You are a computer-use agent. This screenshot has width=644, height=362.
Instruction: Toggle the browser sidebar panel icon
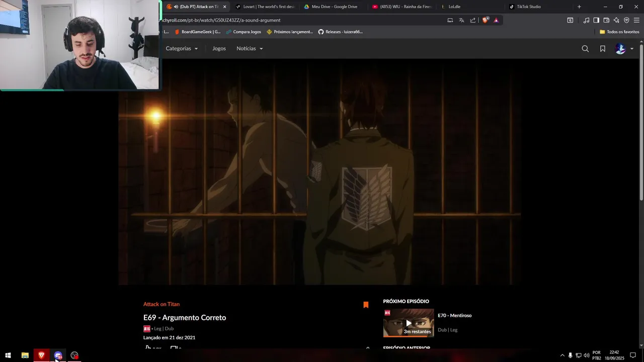point(596,20)
